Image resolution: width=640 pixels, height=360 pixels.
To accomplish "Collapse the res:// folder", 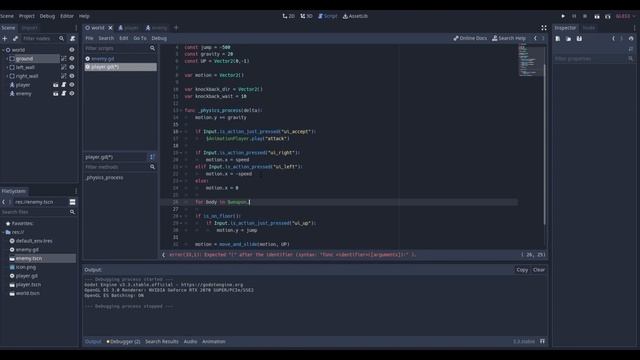I will coord(3,232).
